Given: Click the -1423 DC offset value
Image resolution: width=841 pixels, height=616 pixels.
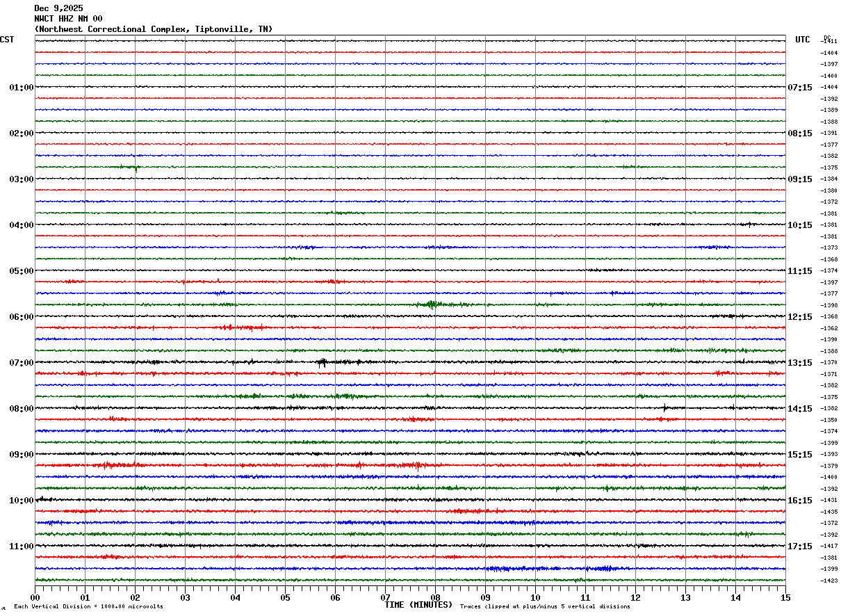Looking at the screenshot, I should coord(829,581).
